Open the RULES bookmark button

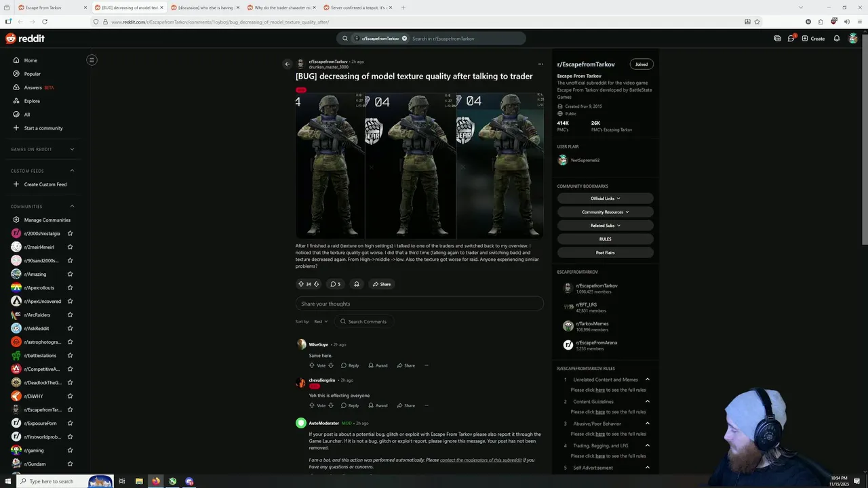point(605,239)
